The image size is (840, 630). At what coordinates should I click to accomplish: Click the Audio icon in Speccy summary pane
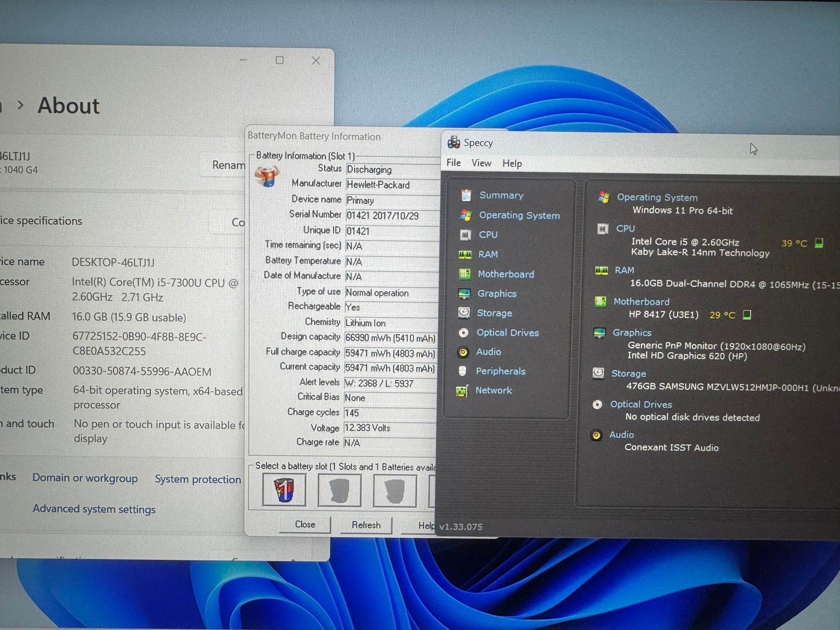pos(596,435)
